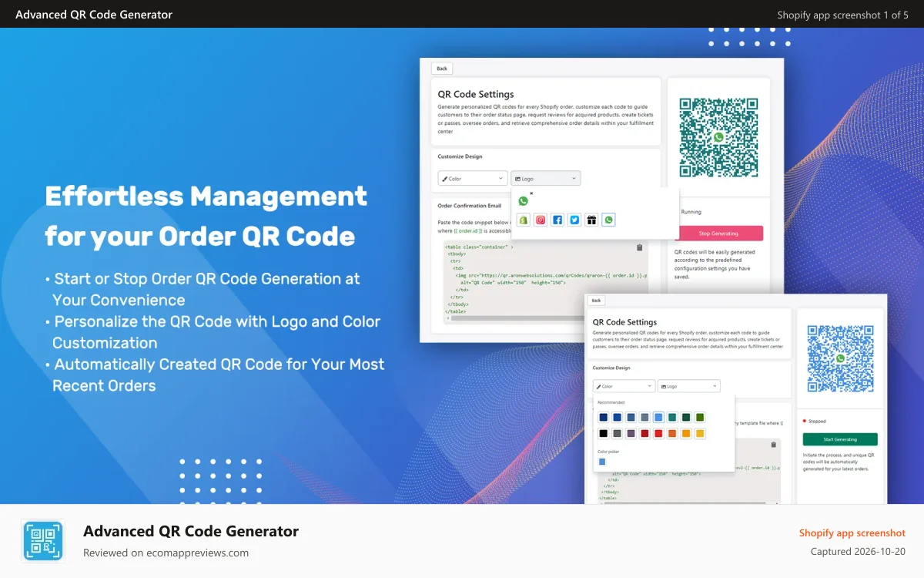
Task: Open the custom Color picker square
Action: coord(602,462)
